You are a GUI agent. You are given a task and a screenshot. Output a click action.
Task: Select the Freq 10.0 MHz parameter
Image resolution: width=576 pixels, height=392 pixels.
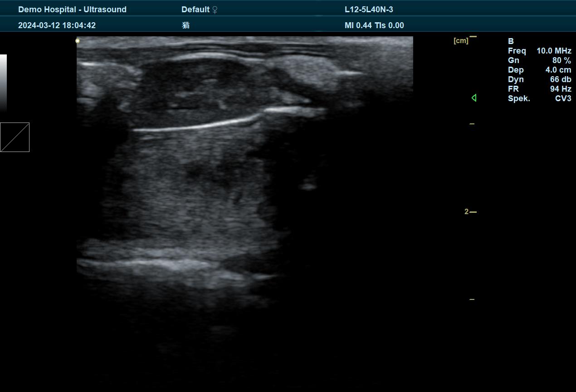click(539, 51)
